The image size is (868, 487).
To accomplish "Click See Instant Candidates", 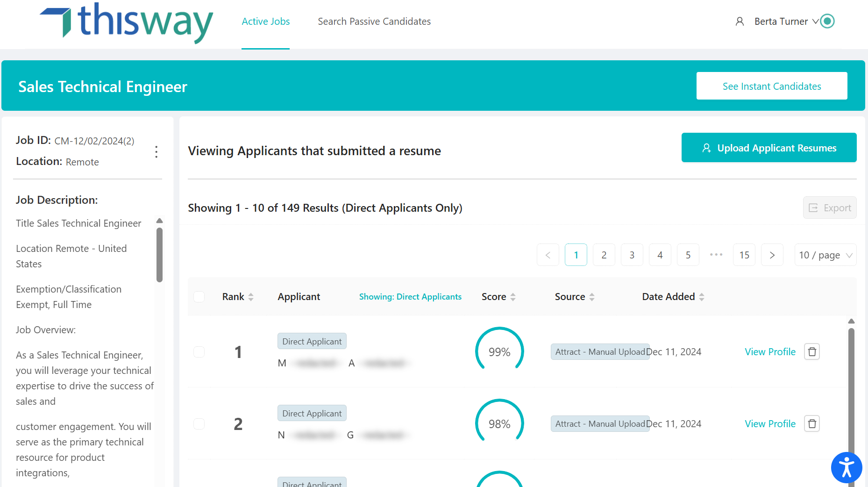I will 771,86.
